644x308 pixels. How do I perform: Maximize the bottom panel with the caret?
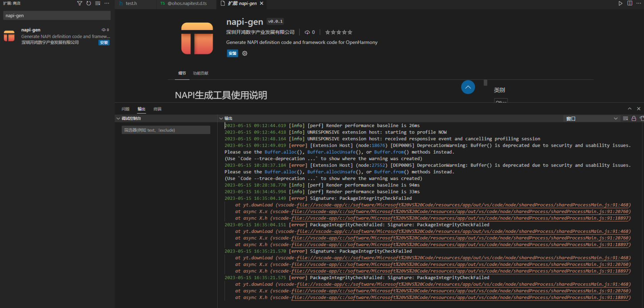tap(629, 109)
